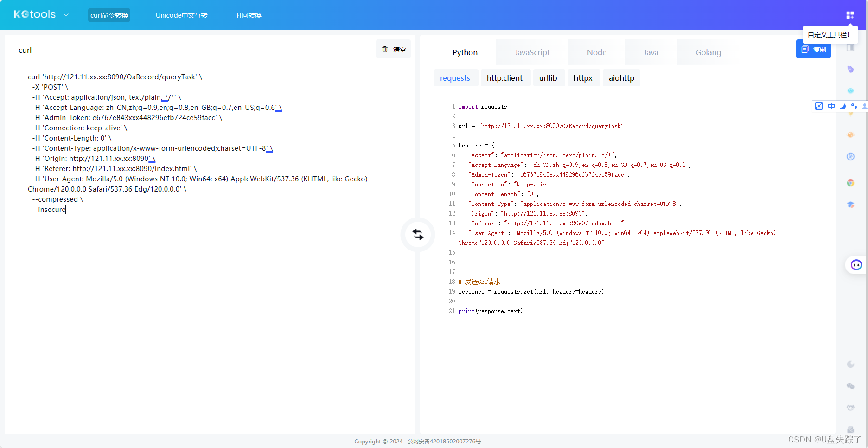Switch to the Python language tab
The width and height of the screenshot is (868, 448).
(x=465, y=52)
